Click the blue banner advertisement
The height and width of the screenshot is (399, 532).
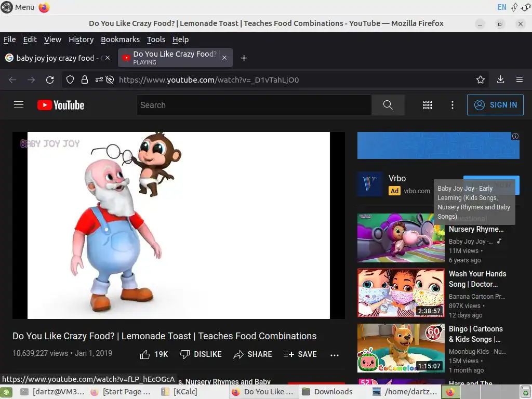(x=438, y=145)
